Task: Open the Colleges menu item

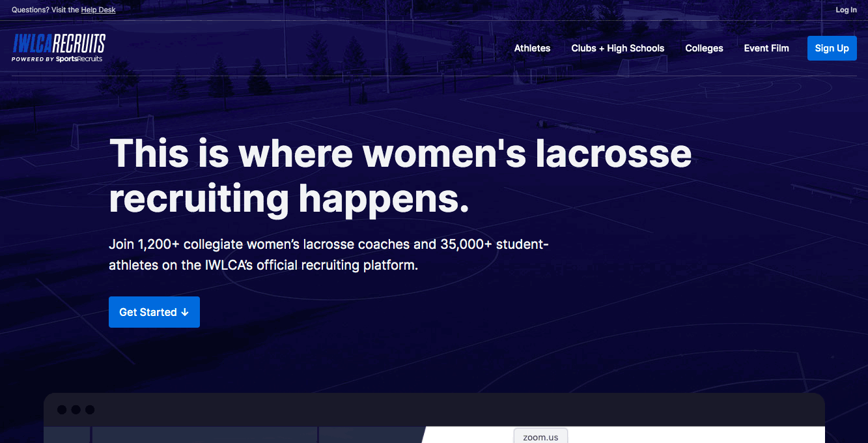Action: click(704, 48)
